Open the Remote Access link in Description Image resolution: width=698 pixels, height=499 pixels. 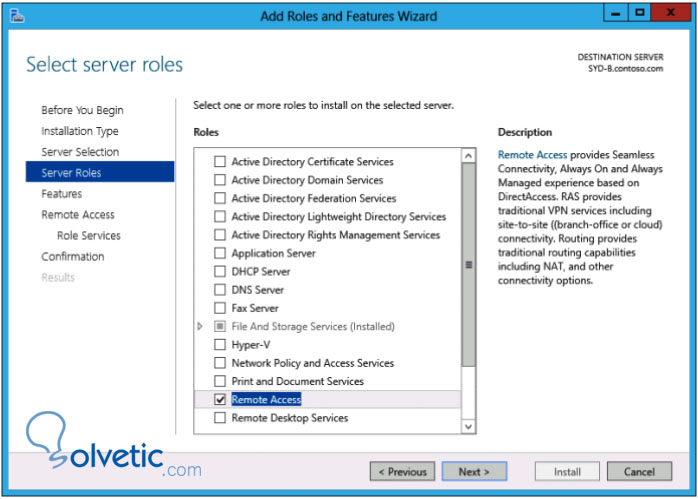pyautogui.click(x=532, y=154)
